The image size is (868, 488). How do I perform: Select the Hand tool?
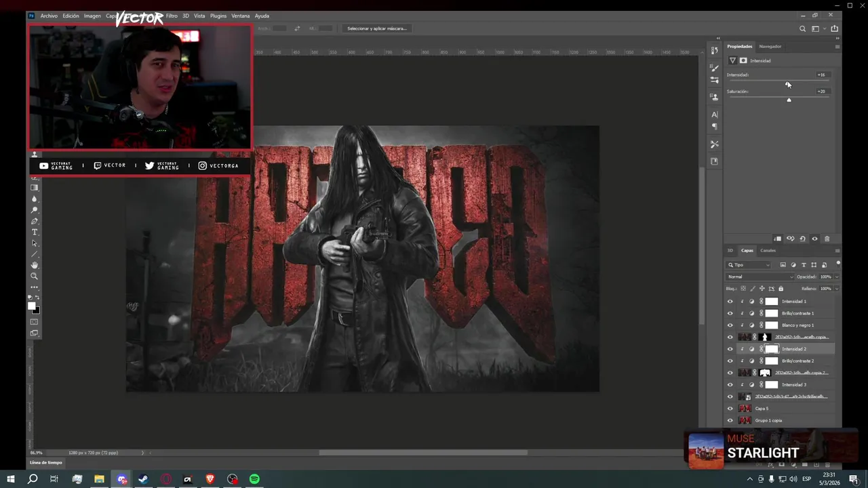[x=35, y=265]
